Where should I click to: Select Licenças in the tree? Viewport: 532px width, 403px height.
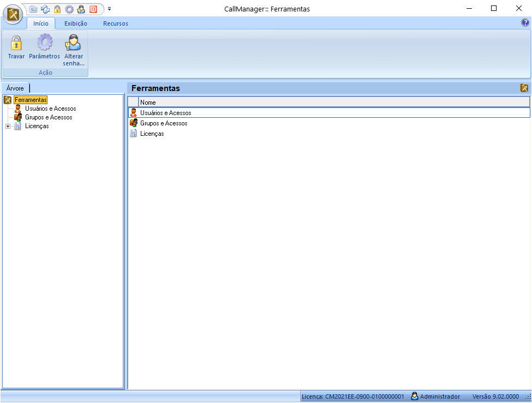click(37, 126)
